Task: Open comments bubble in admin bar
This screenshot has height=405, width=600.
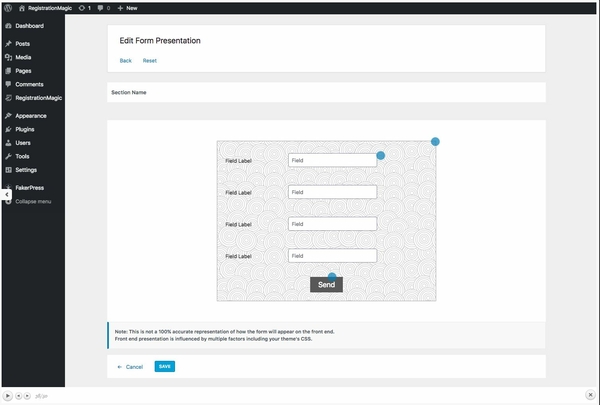Action: (x=104, y=7)
